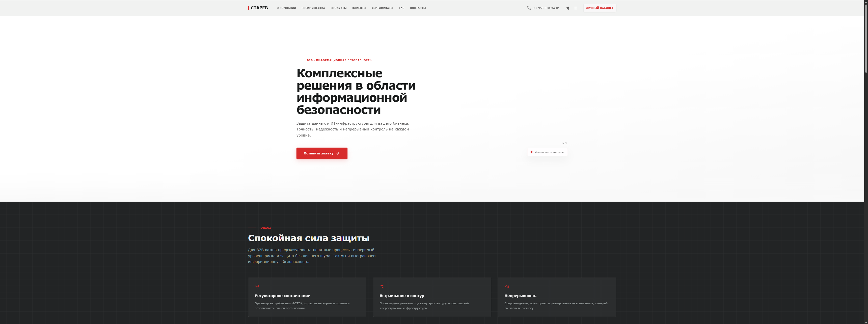Go to the FAQ nav link
This screenshot has width=868, height=324.
click(401, 8)
